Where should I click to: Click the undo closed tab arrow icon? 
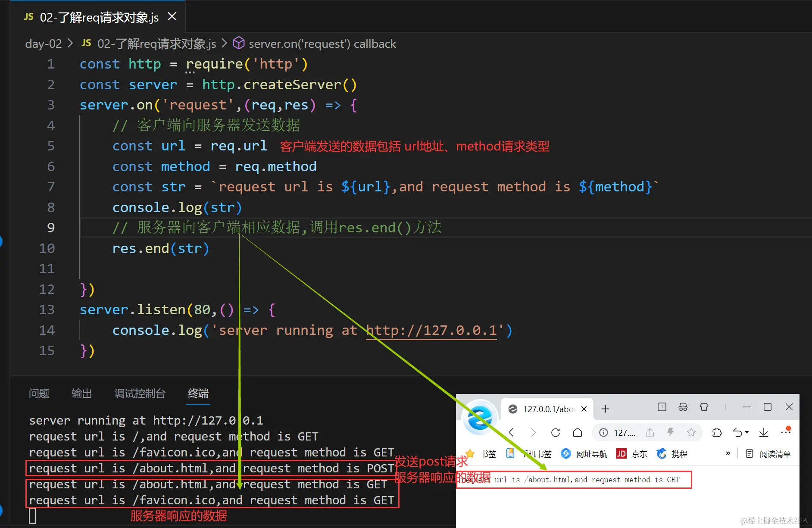[737, 432]
